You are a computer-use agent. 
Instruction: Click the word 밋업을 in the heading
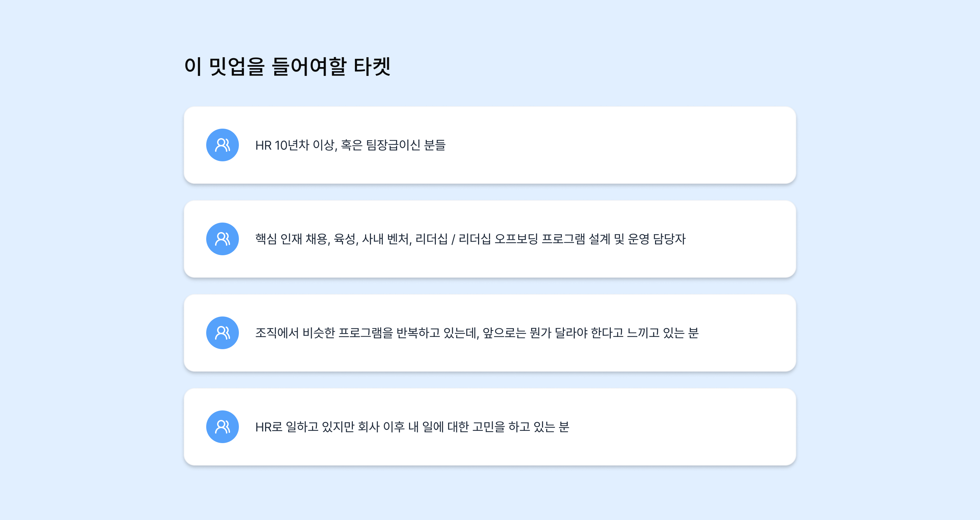coord(236,67)
